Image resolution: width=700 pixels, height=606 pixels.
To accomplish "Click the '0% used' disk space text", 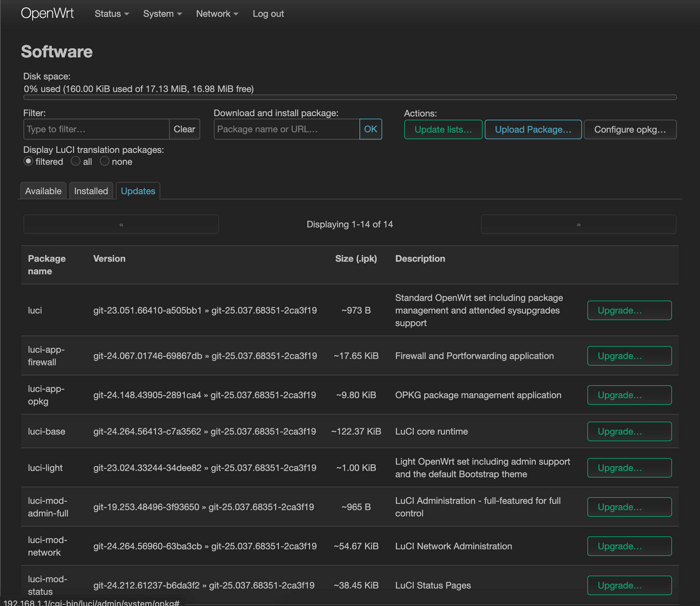I will [139, 89].
